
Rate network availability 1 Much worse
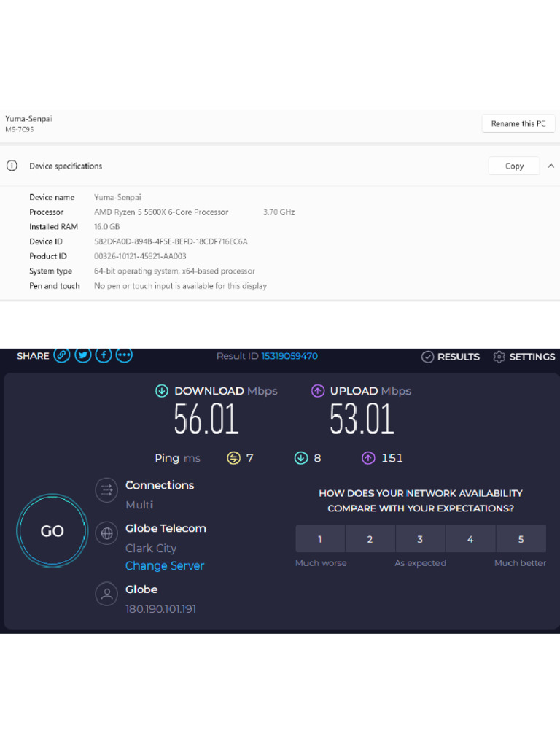click(x=320, y=539)
